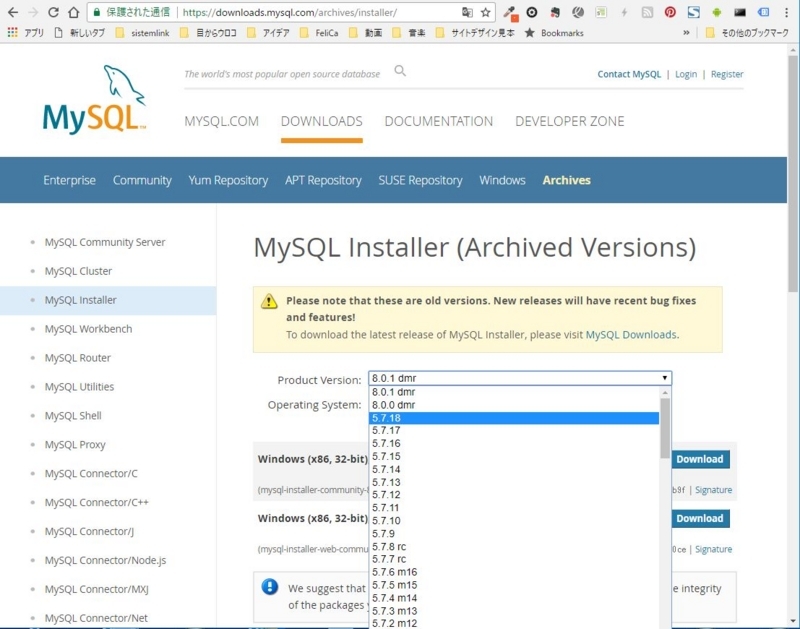Open MySQL Community Server in sidebar
Screen dimensions: 800x629
[x=105, y=242]
